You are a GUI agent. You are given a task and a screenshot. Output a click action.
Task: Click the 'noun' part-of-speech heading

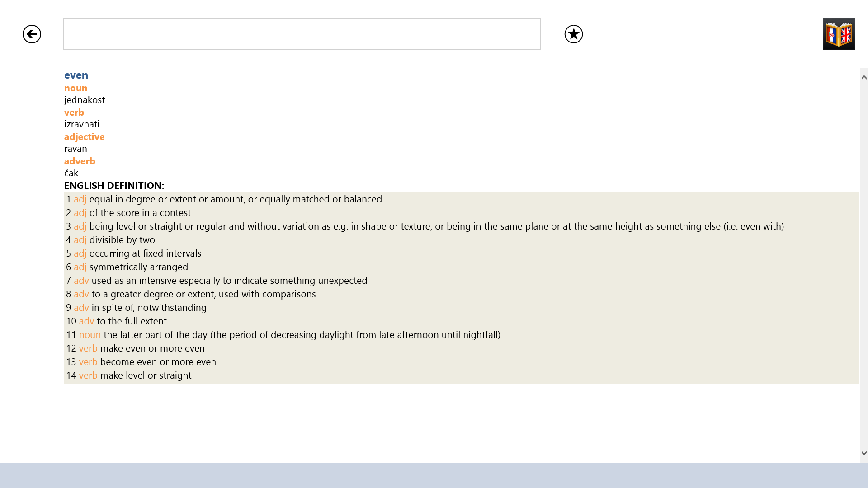click(75, 88)
